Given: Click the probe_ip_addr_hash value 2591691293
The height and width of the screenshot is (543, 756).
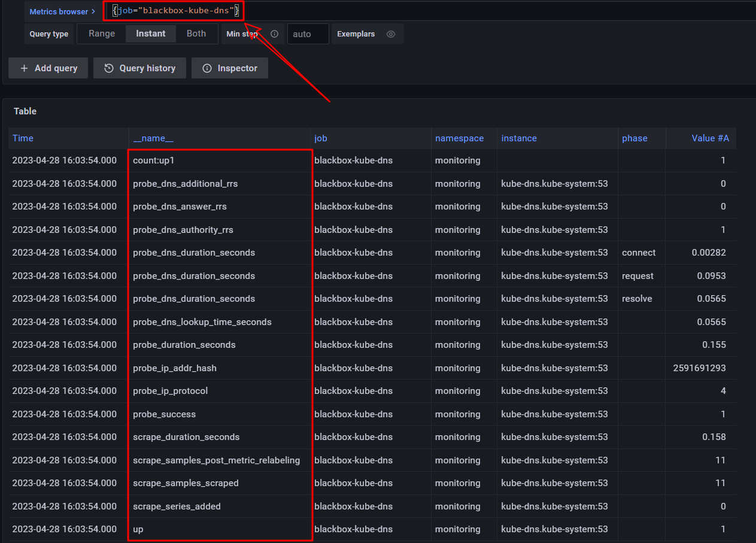Looking at the screenshot, I should [699, 368].
